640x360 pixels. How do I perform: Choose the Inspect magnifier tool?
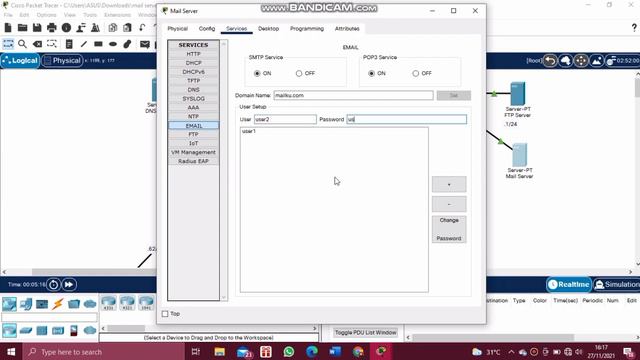click(x=22, y=44)
